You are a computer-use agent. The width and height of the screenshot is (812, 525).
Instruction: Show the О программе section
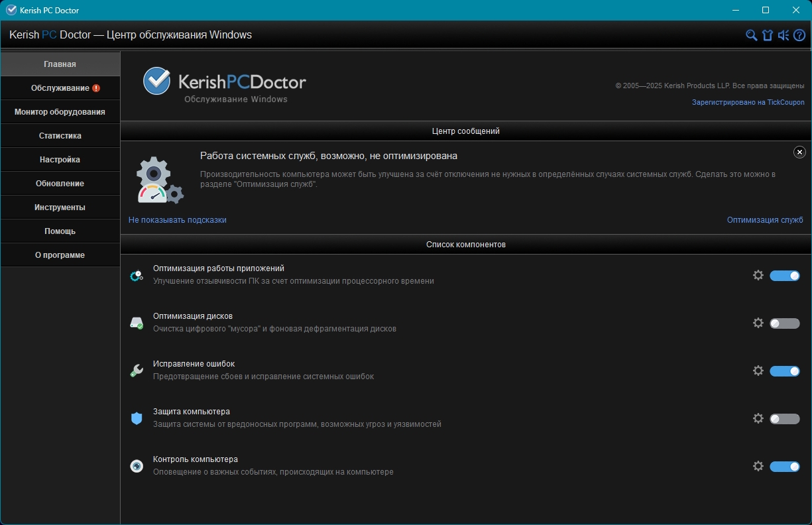point(60,255)
